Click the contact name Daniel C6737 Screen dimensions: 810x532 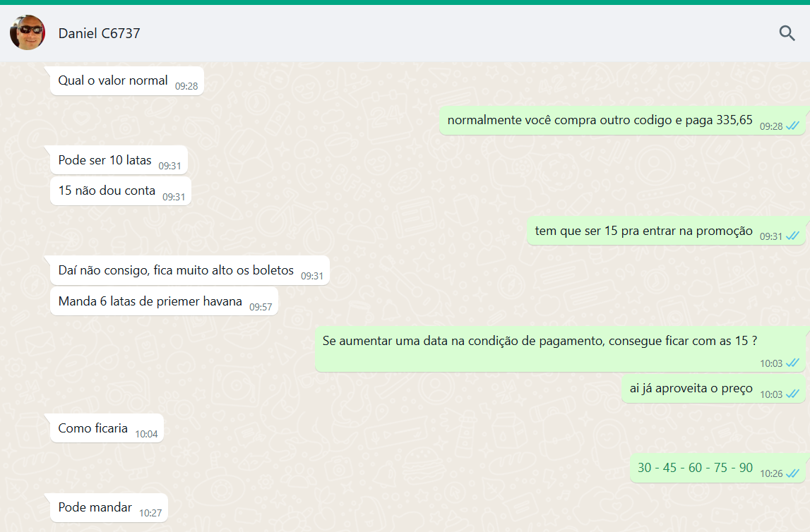coord(99,33)
